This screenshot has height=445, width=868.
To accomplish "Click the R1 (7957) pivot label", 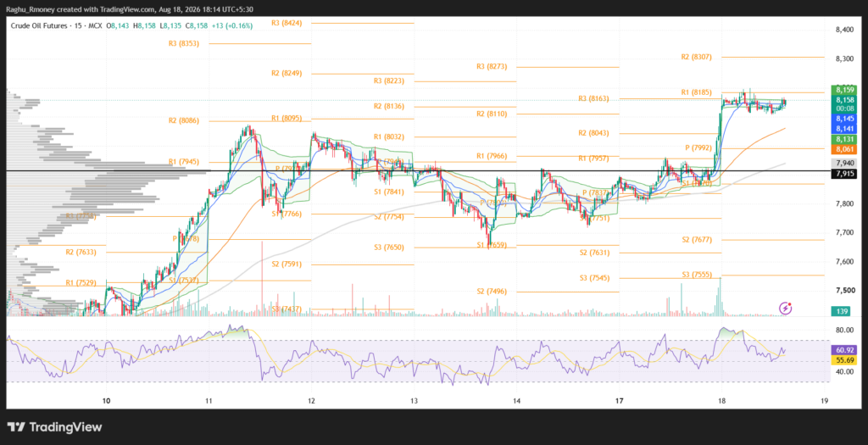I will click(x=593, y=159).
